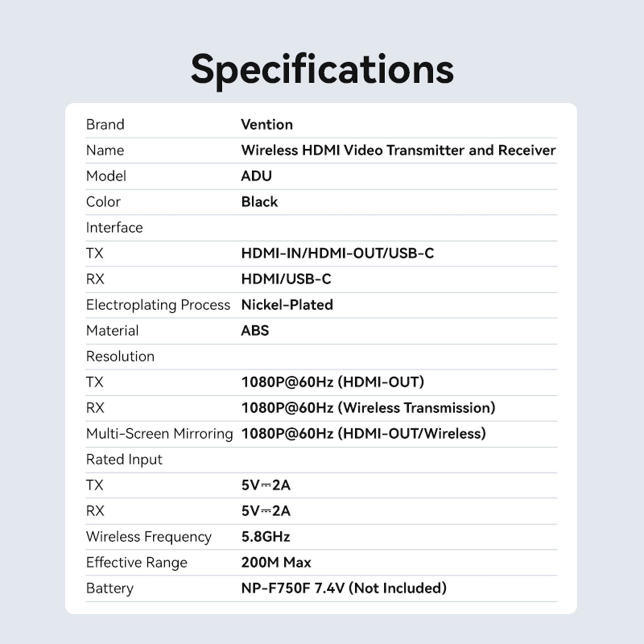Click the Vention brand value

tap(267, 125)
